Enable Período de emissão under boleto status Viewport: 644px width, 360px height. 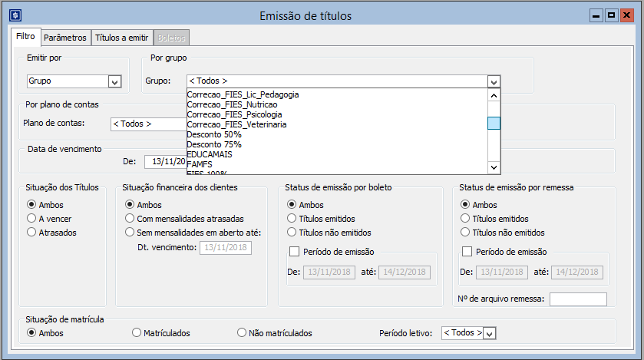(x=294, y=251)
